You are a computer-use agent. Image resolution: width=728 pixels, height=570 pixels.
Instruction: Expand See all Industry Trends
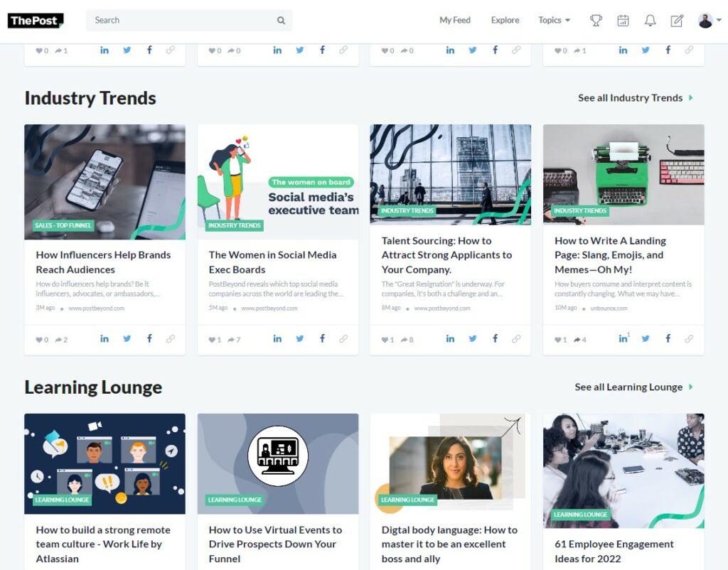(631, 98)
